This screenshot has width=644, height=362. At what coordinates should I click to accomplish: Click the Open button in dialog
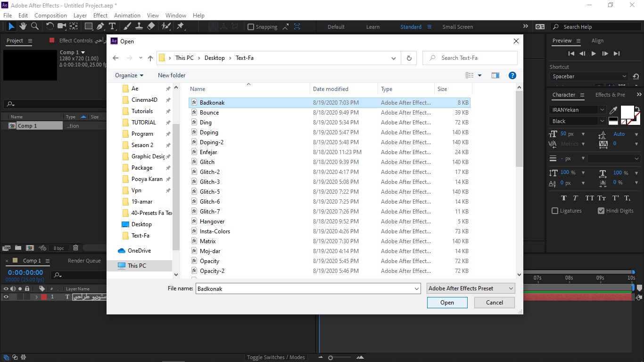pyautogui.click(x=447, y=303)
